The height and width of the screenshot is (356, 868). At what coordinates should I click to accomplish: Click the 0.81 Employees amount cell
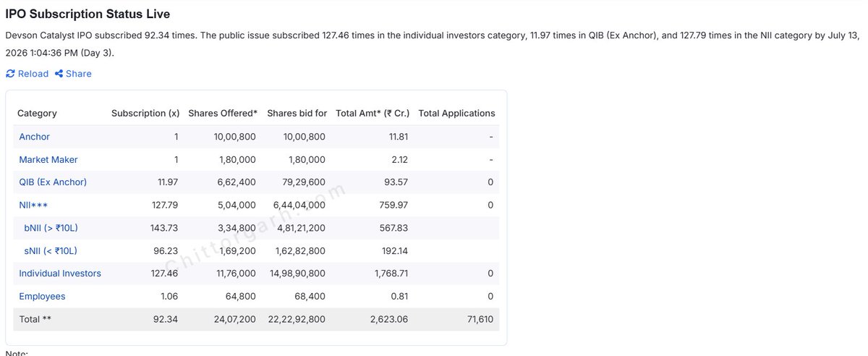click(x=400, y=297)
